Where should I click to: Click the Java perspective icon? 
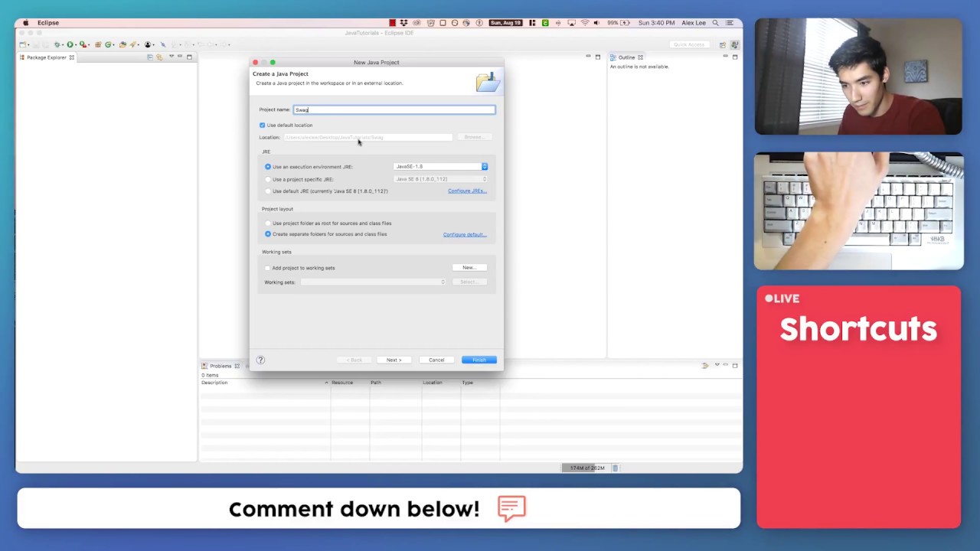pos(734,44)
